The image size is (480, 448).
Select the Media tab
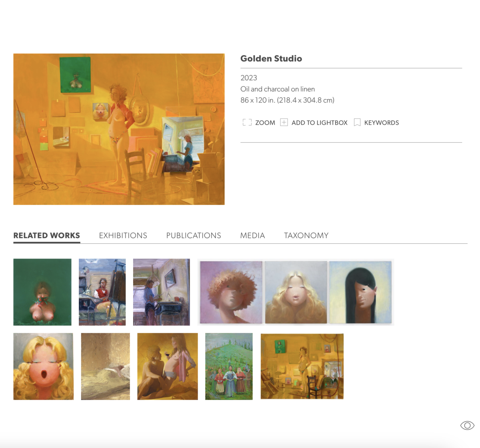point(252,236)
